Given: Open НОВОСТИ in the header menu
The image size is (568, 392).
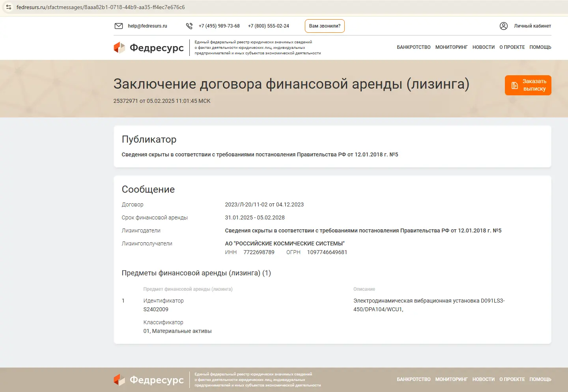Looking at the screenshot, I should point(484,47).
